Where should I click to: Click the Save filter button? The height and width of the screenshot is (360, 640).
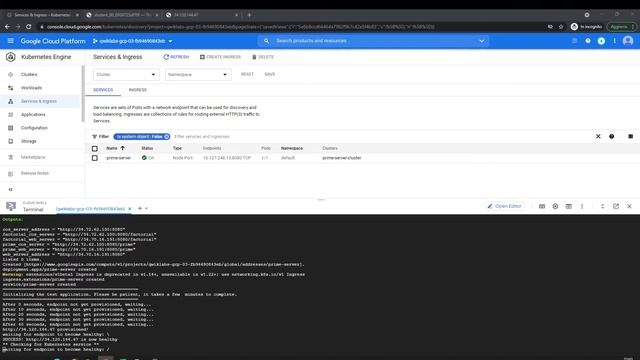click(270, 74)
